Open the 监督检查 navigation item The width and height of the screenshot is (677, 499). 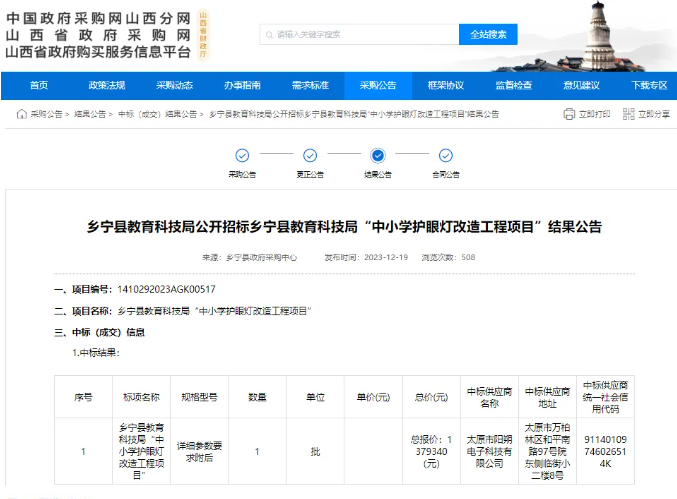(514, 85)
